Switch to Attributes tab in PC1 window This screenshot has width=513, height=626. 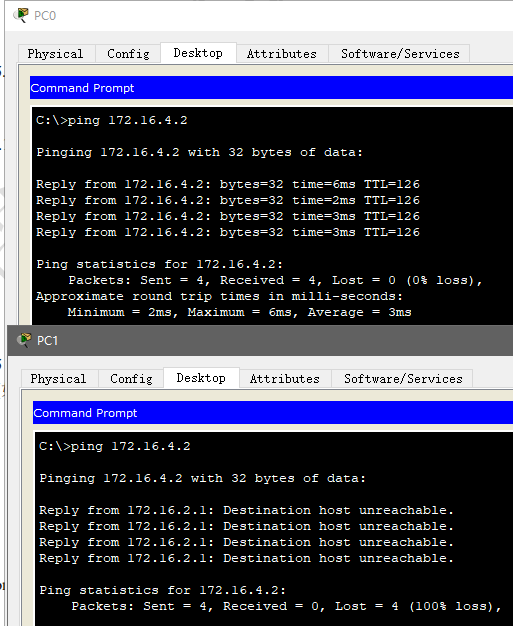(x=285, y=379)
